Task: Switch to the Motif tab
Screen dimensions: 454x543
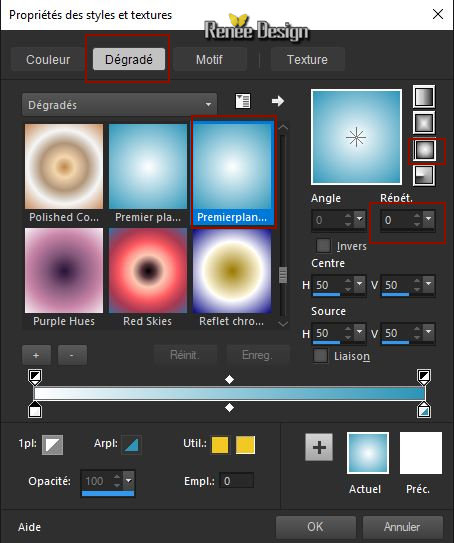Action: pos(209,60)
